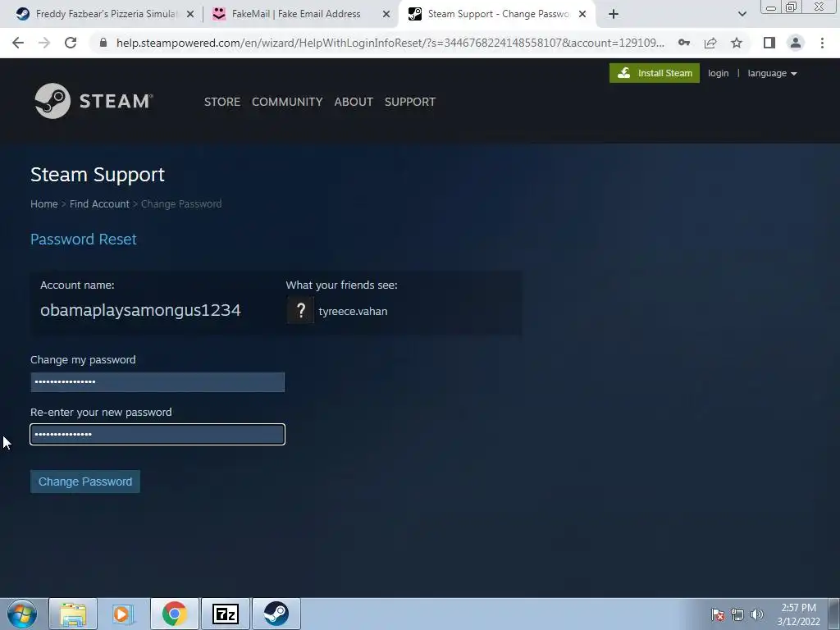Screen dimensions: 840x630
Task: Open the ABOUT menu
Action: (354, 102)
